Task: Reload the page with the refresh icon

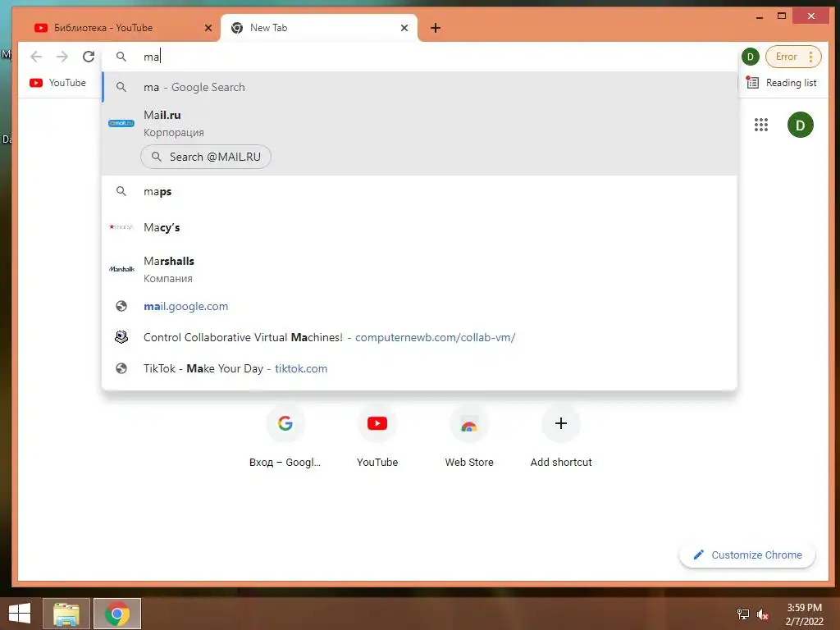Action: point(89,57)
